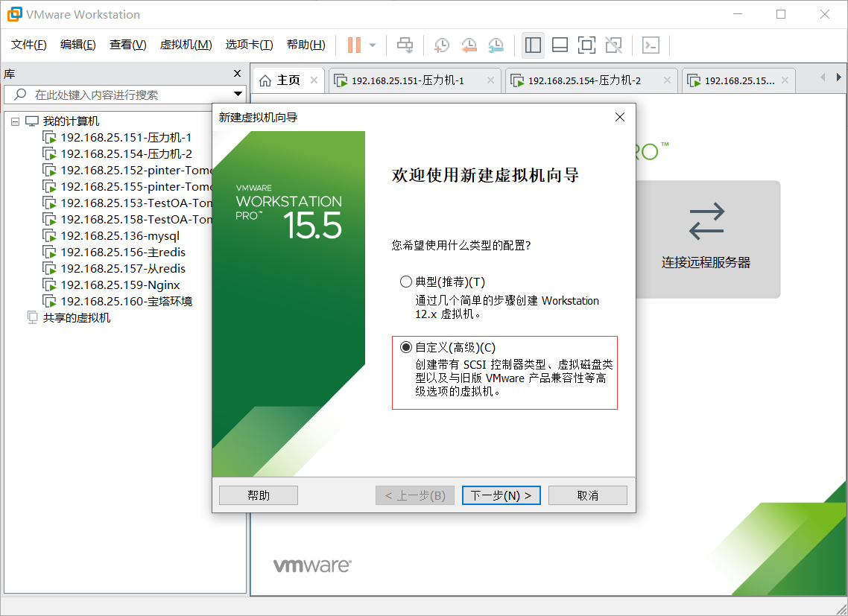Click the greyed-out 上一步(B) button
The height and width of the screenshot is (616, 848).
(x=415, y=495)
